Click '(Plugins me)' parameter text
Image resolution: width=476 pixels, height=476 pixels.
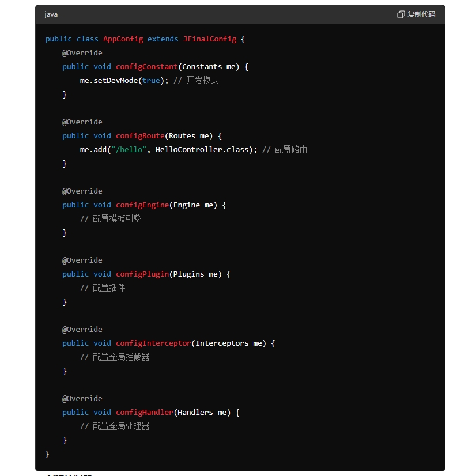tap(195, 274)
